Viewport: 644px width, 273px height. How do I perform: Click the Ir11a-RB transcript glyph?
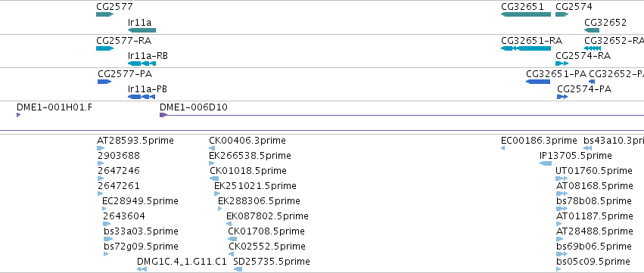(x=142, y=64)
